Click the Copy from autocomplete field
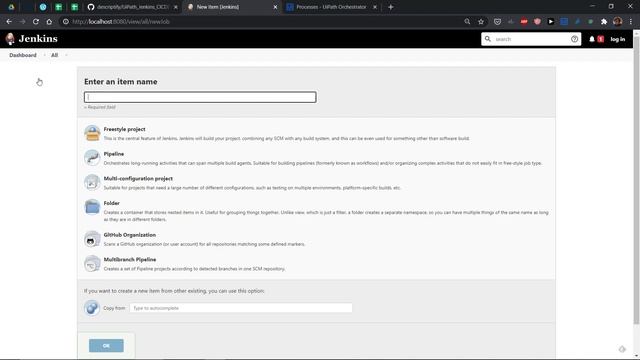640x360 pixels. 241,308
